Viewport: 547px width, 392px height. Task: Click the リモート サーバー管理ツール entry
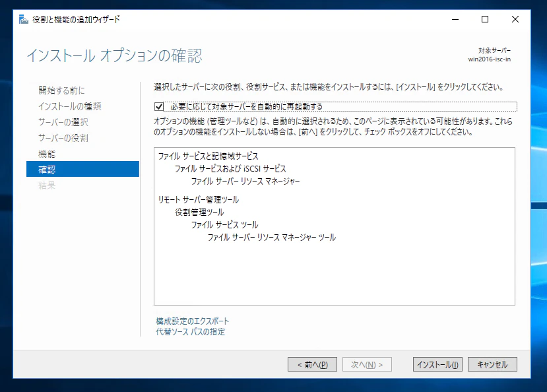199,200
